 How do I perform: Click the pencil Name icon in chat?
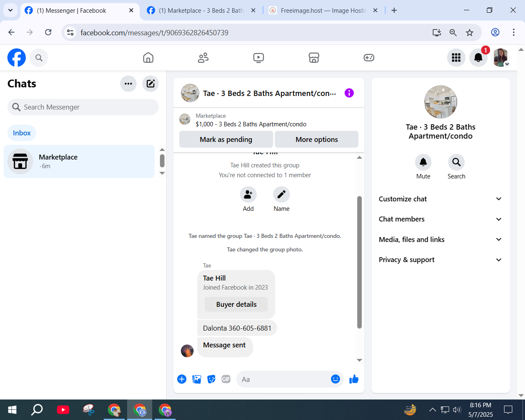click(x=281, y=194)
